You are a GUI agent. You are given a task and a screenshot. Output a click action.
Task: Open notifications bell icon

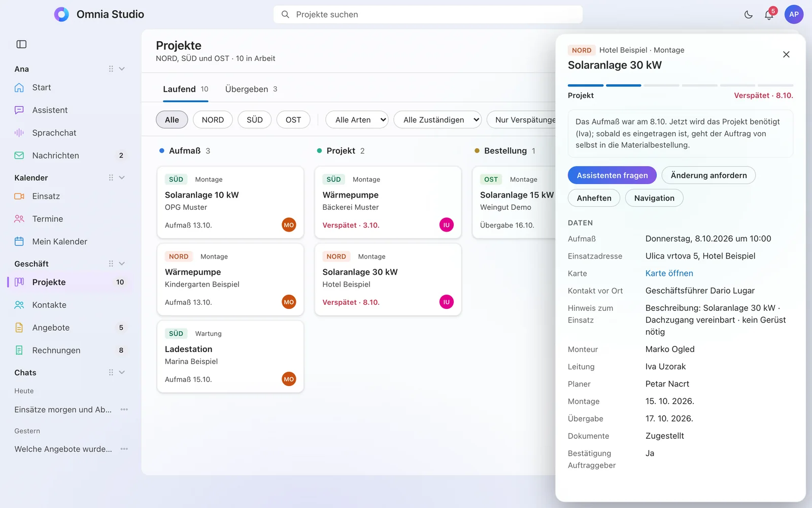pos(769,14)
